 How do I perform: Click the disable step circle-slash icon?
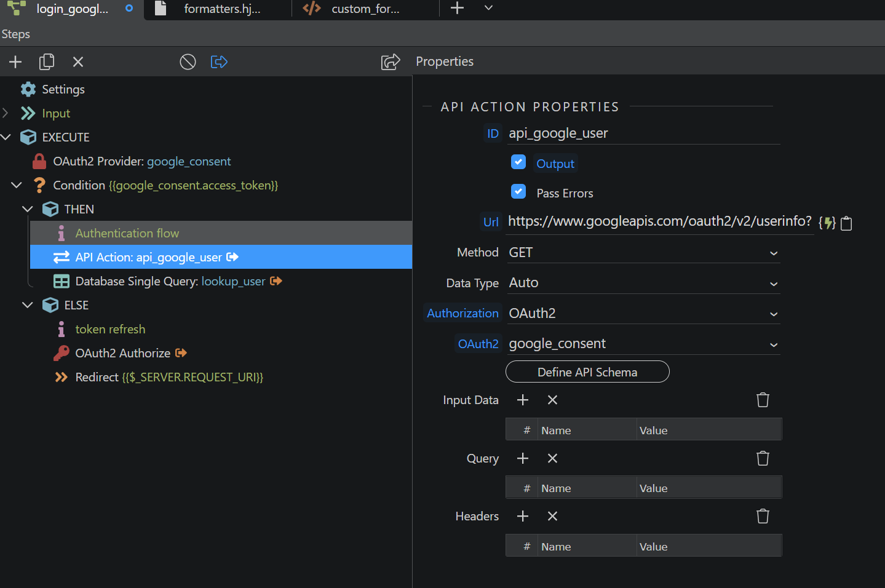pos(188,62)
